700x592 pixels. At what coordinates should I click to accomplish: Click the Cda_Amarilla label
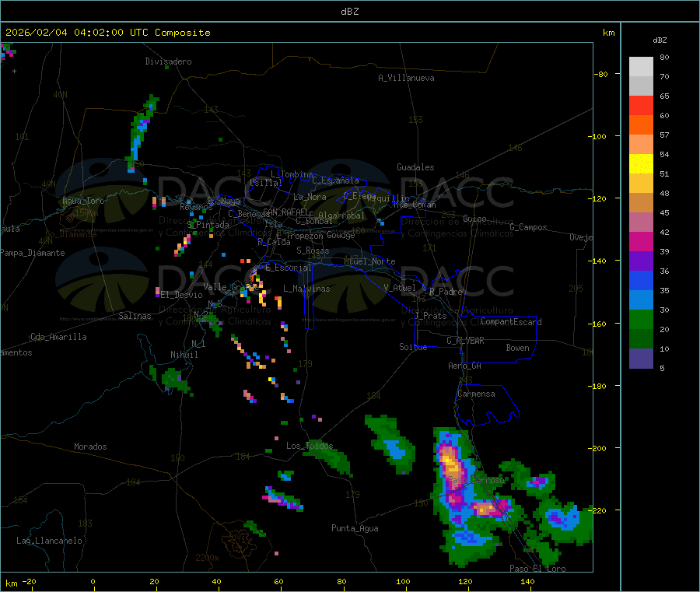[58, 337]
